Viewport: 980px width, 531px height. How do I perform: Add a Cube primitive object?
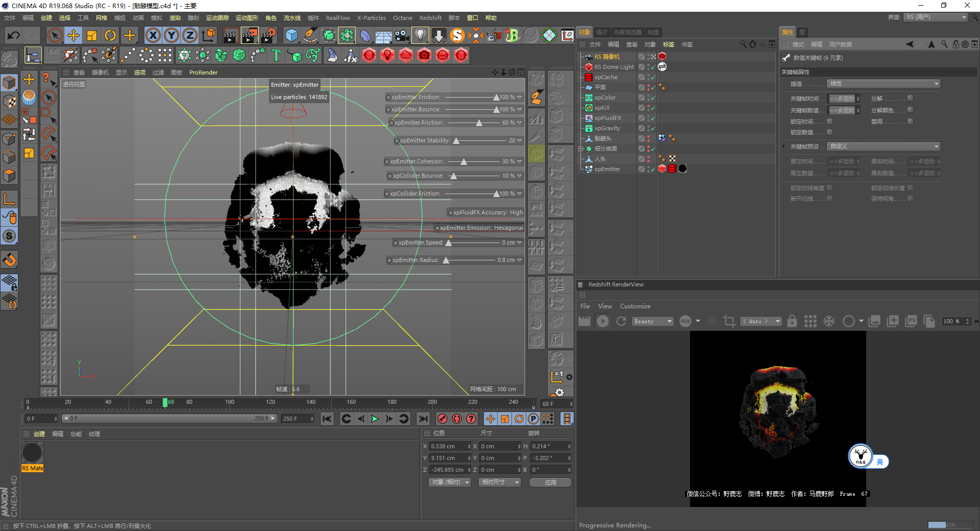(x=291, y=35)
